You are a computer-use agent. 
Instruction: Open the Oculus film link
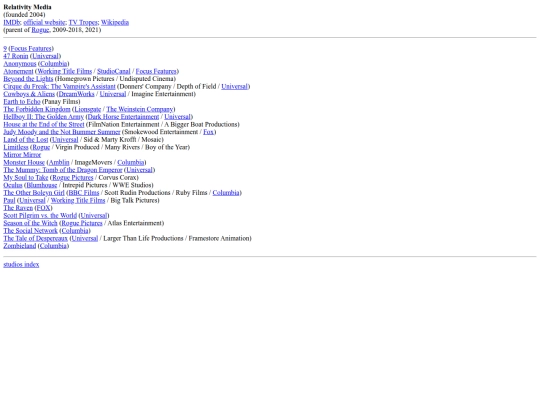13,185
